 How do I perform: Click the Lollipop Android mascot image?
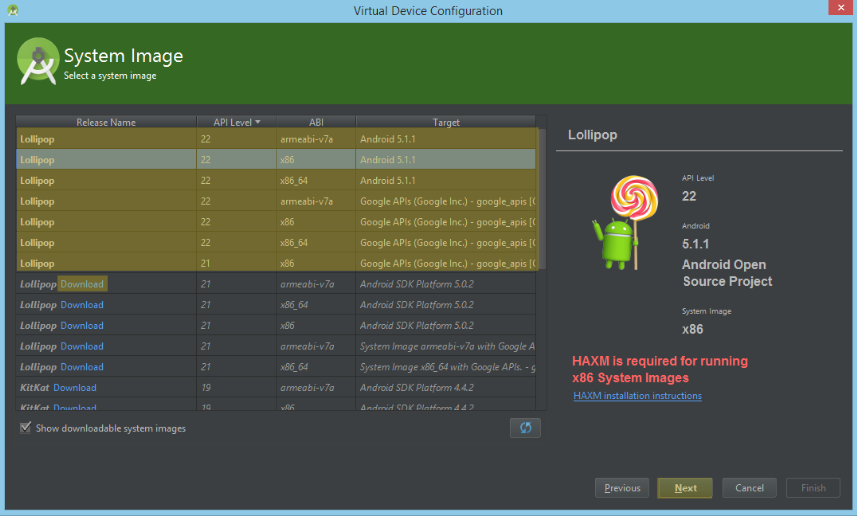tap(626, 222)
